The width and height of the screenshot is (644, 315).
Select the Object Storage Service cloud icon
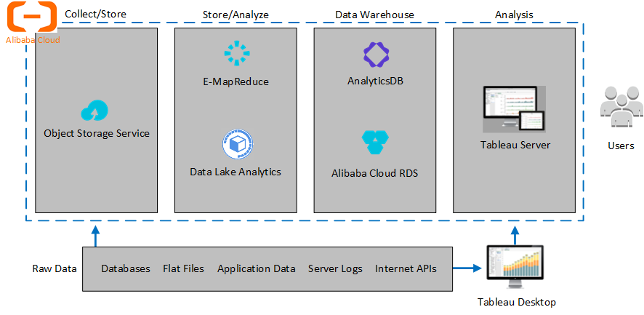(95, 111)
